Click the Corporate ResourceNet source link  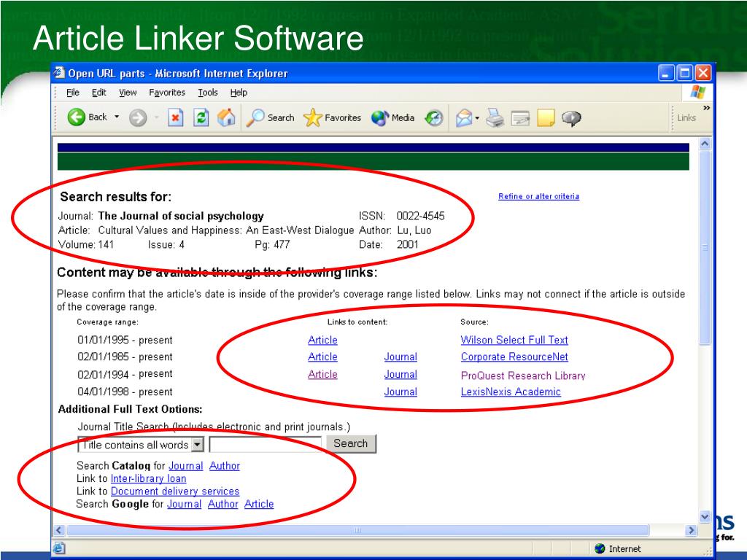(x=514, y=357)
